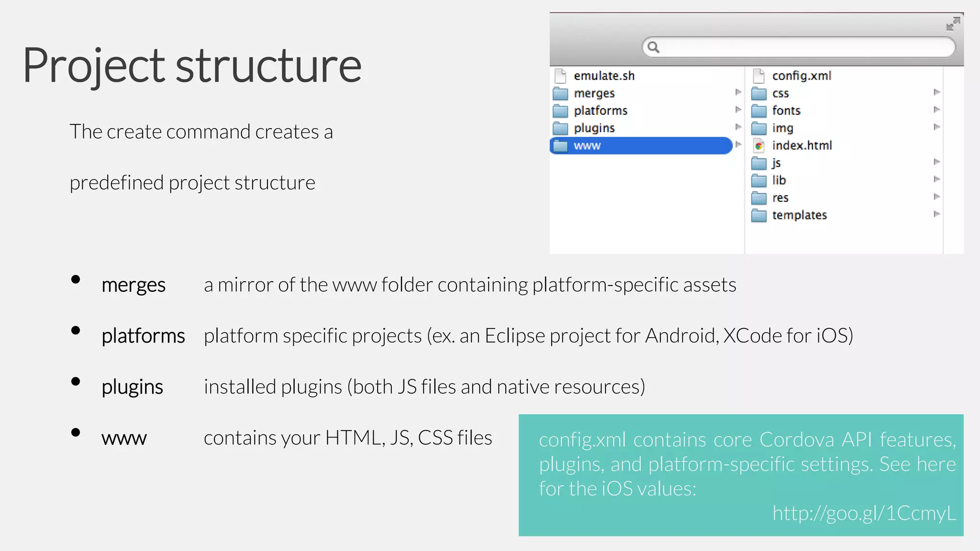Click the fonts folder icon
Viewport: 980px width, 551px height.
pyautogui.click(x=759, y=110)
